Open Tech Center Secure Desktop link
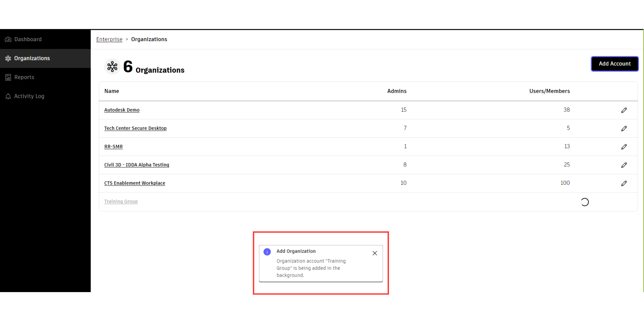Screen dimensions: 644x321 pyautogui.click(x=135, y=128)
